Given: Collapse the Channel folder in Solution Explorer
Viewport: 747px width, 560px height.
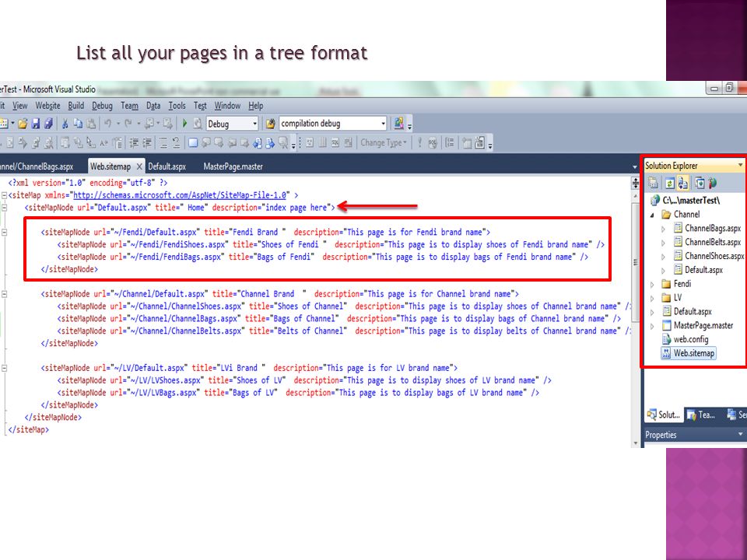Looking at the screenshot, I should [652, 215].
